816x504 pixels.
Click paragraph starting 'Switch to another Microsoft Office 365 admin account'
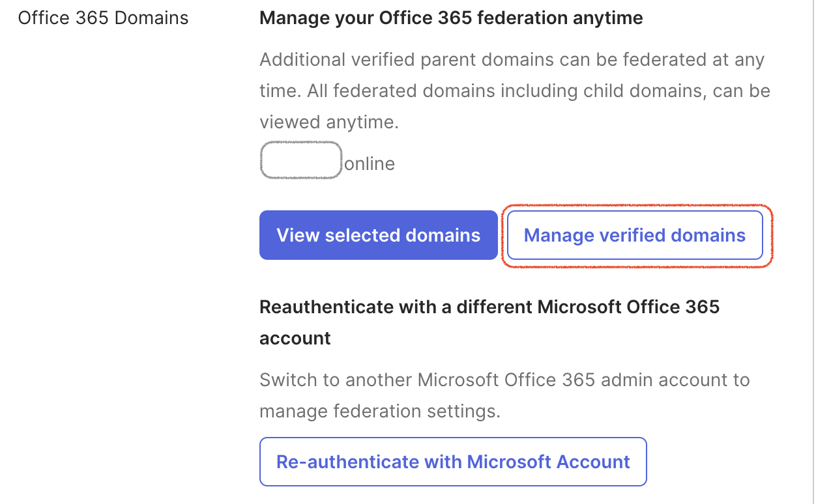504,395
